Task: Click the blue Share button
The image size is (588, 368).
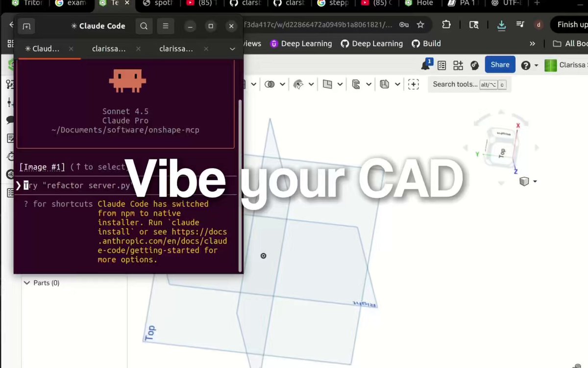Action: [x=500, y=65]
